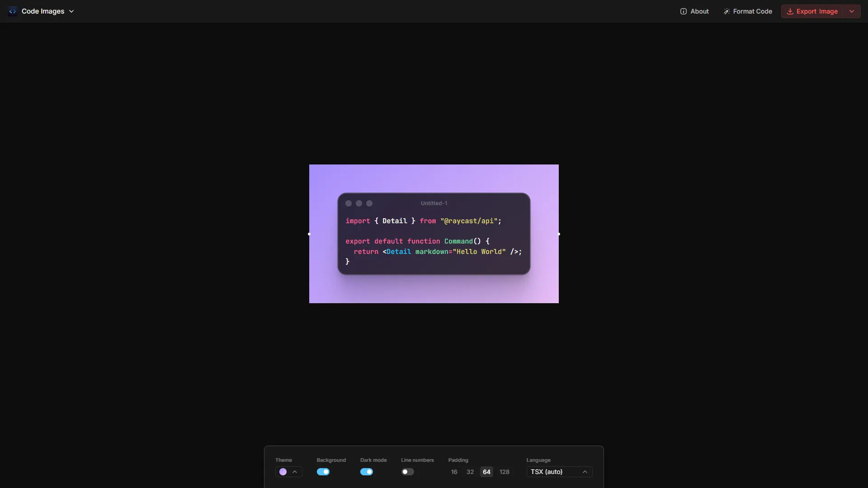Set padding to 128
Image resolution: width=868 pixels, height=488 pixels.
505,472
